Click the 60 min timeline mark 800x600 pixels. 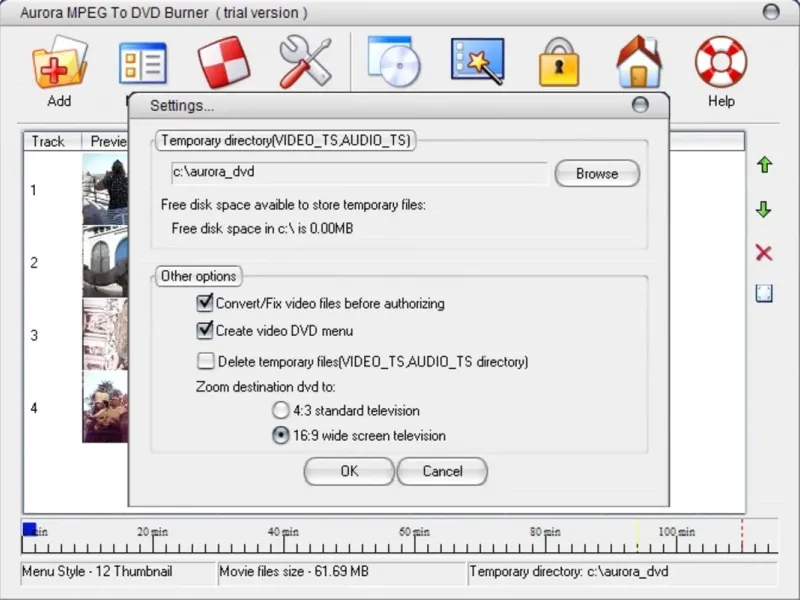pyautogui.click(x=414, y=532)
